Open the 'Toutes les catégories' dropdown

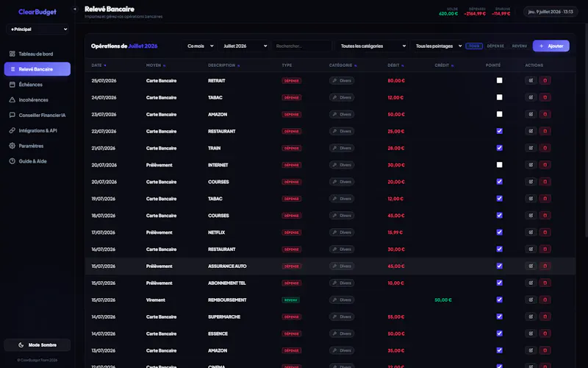pyautogui.click(x=371, y=46)
